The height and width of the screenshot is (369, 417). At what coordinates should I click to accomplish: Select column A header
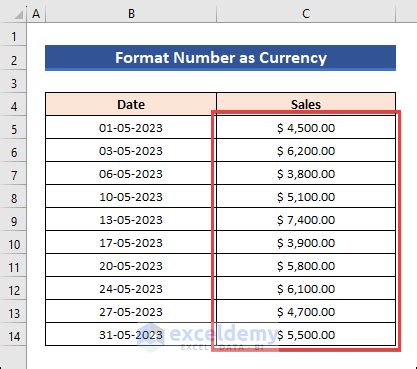[x=36, y=14]
